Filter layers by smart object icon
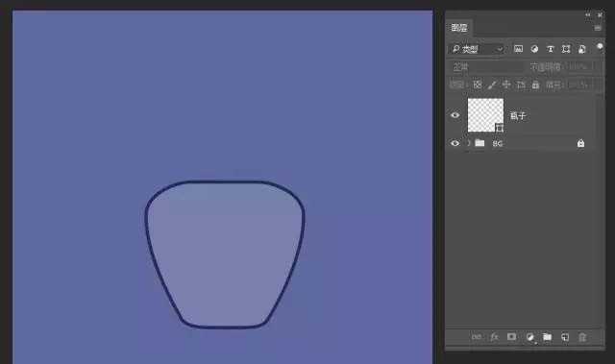 (x=582, y=49)
